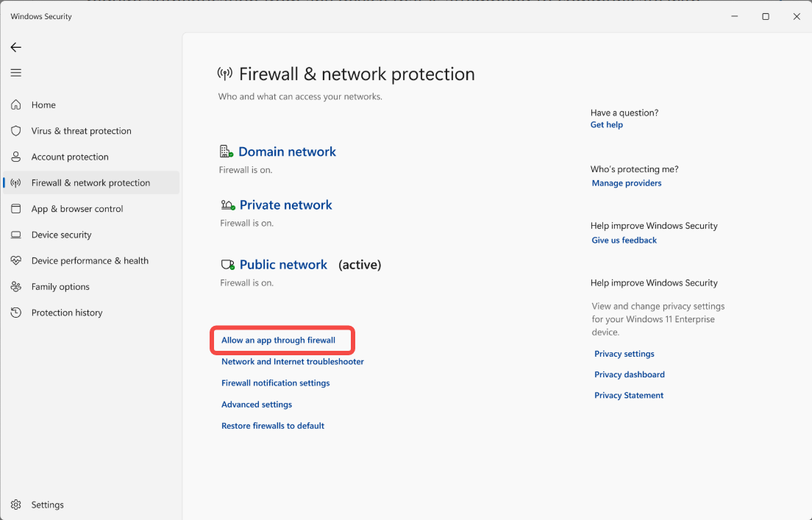This screenshot has width=812, height=520.
Task: Open Privacy Statement link
Action: click(x=629, y=395)
